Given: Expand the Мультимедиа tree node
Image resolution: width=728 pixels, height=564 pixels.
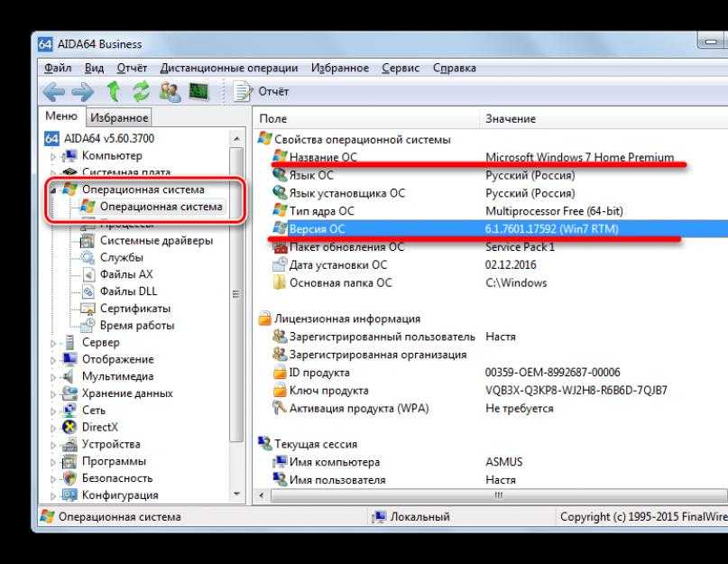Looking at the screenshot, I should click(x=53, y=377).
